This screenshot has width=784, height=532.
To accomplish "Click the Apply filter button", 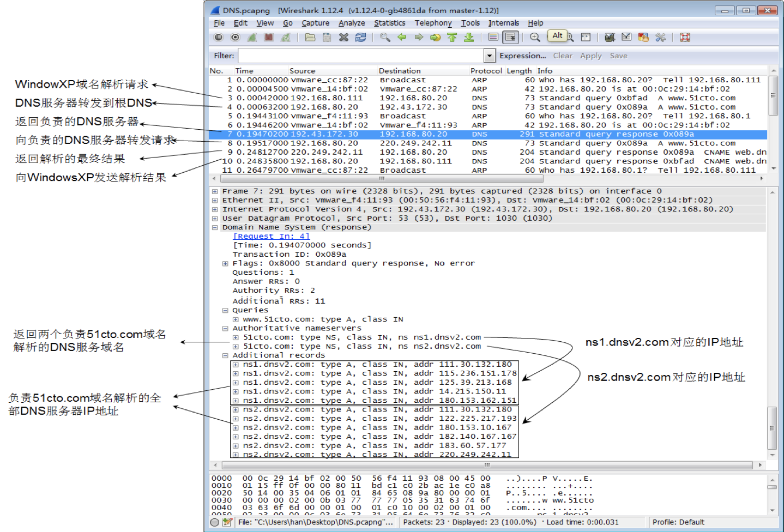I will [x=591, y=56].
